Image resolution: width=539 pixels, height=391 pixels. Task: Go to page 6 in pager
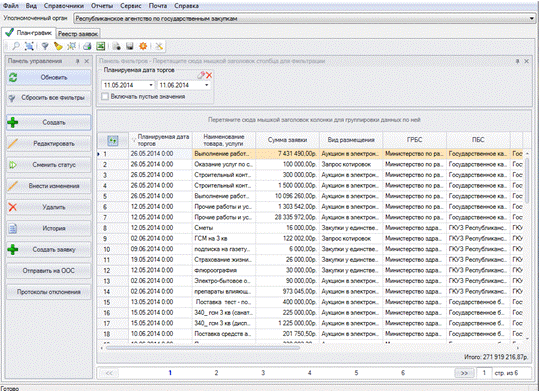tap(403, 373)
